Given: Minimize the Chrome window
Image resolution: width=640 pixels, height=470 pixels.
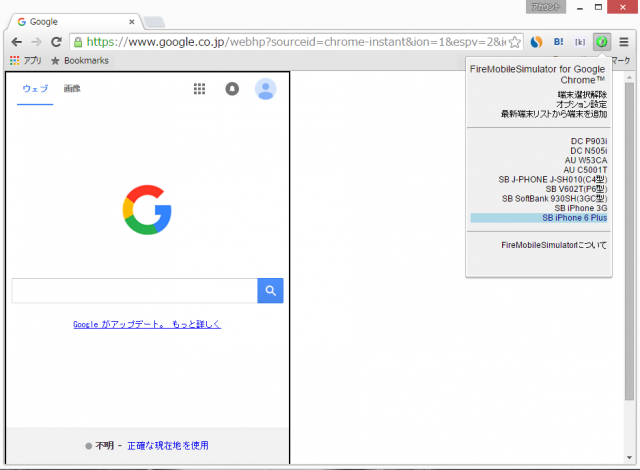Looking at the screenshot, I should [580, 7].
